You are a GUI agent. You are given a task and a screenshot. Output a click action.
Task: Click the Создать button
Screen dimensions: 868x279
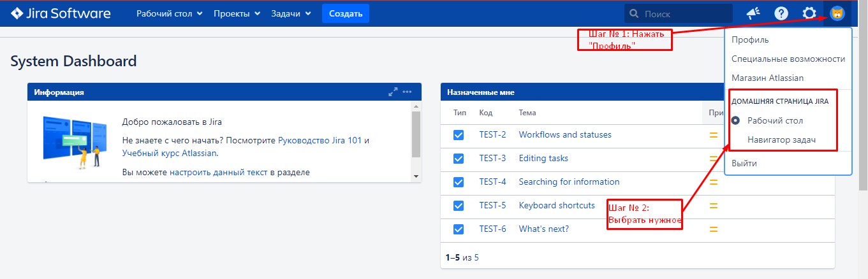click(x=345, y=13)
